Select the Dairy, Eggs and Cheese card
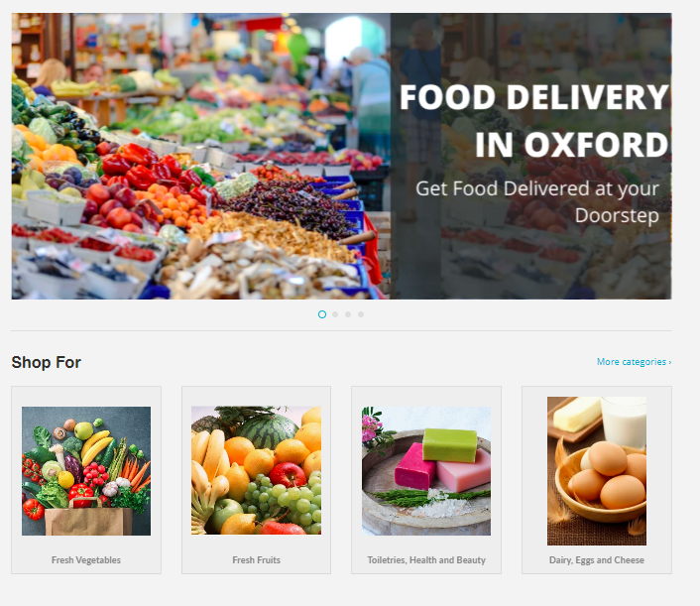 597,480
